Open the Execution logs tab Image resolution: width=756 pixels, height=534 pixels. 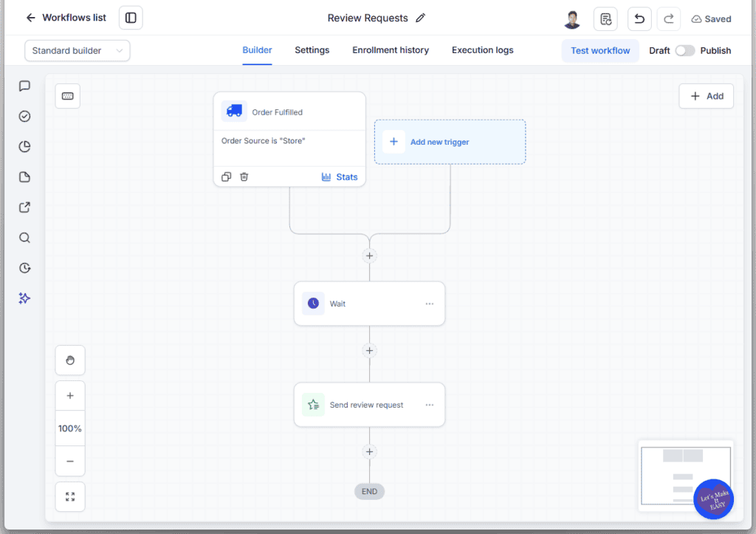click(x=482, y=50)
